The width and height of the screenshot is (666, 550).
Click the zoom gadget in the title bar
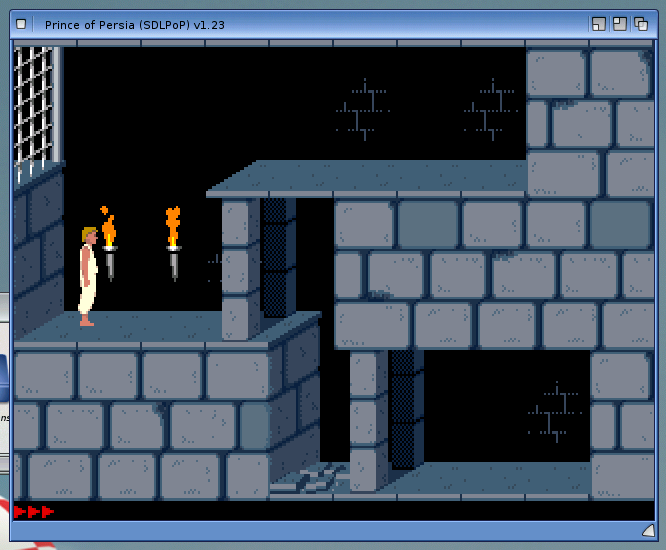coord(619,23)
